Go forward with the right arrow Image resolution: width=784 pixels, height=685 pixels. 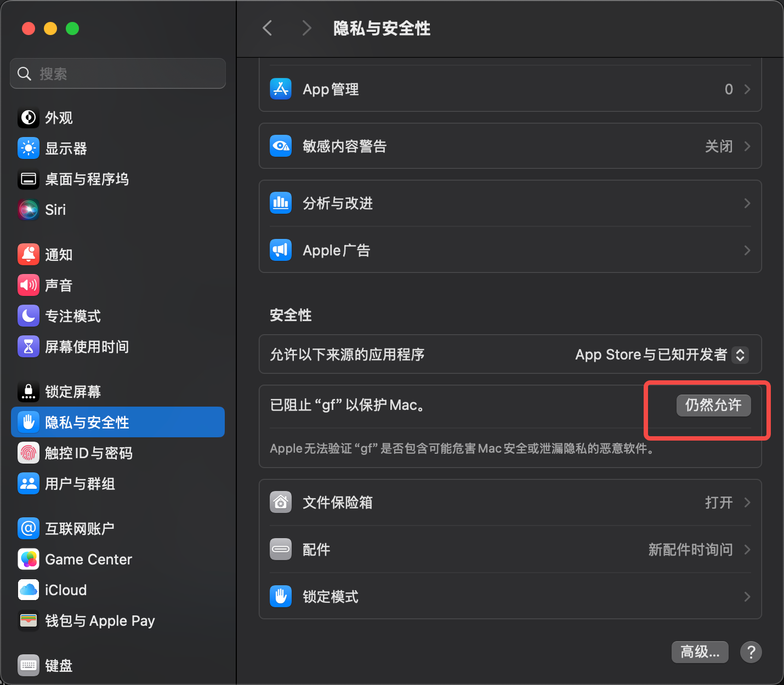tap(306, 28)
